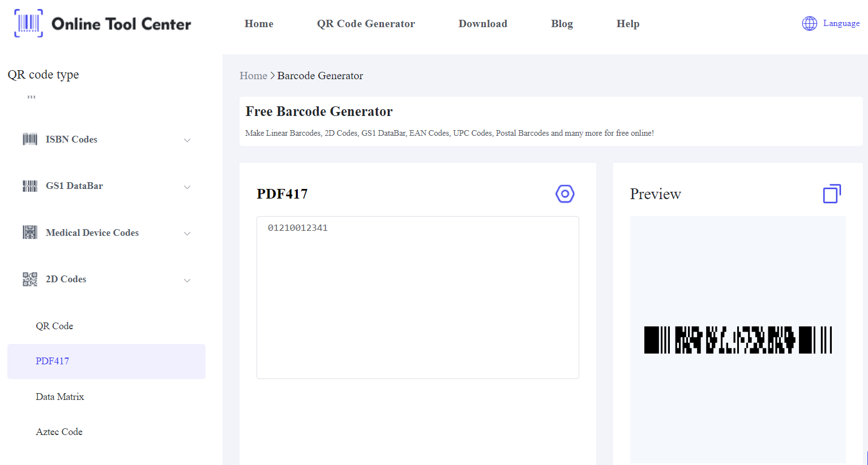Click the Online Tool Center title text
The height and width of the screenshot is (465, 868).
[121, 24]
